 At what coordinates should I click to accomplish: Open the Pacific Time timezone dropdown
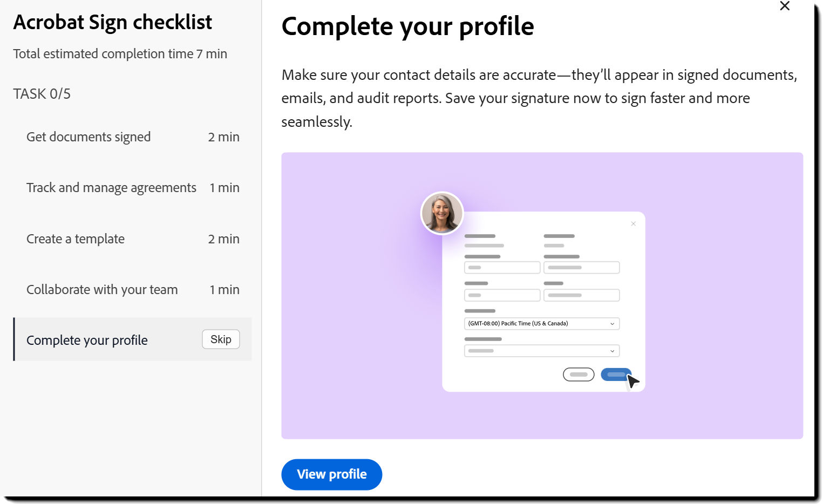pyautogui.click(x=542, y=323)
